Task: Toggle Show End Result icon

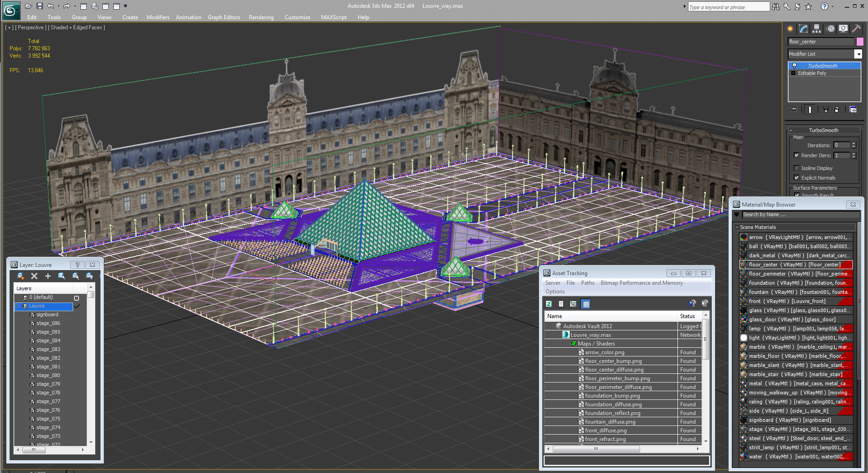Action: click(810, 110)
